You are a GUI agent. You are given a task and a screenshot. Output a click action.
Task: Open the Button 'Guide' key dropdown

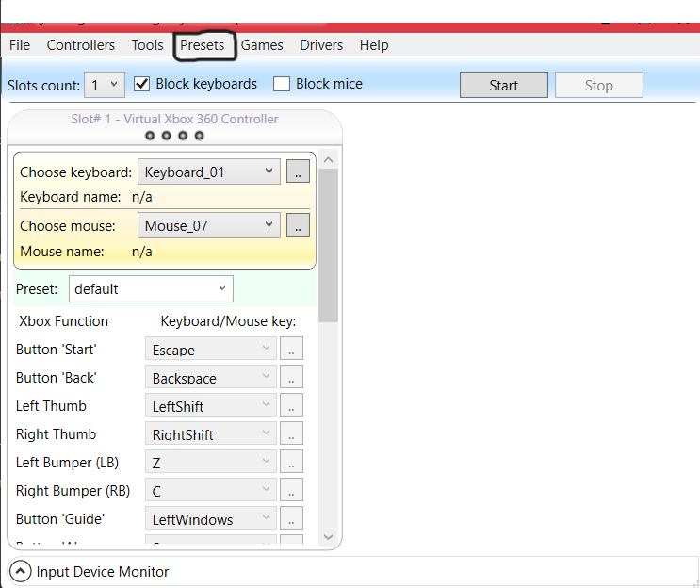[x=211, y=518]
